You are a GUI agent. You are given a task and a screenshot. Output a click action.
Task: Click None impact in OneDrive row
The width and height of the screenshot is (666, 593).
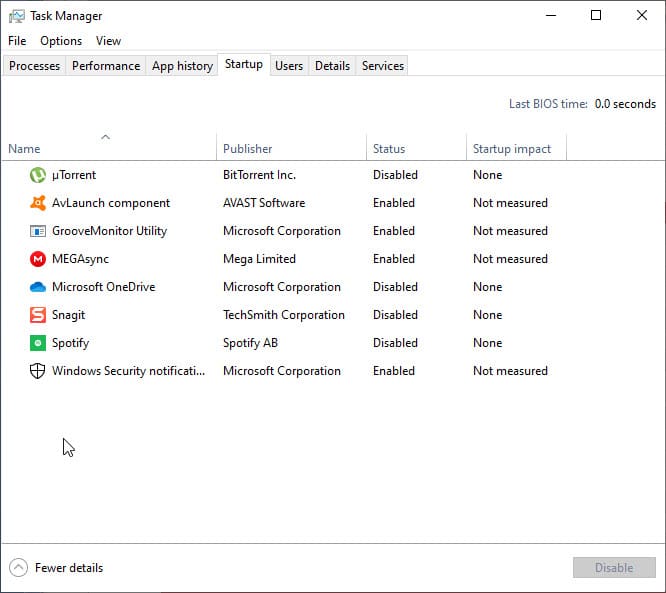tap(488, 287)
